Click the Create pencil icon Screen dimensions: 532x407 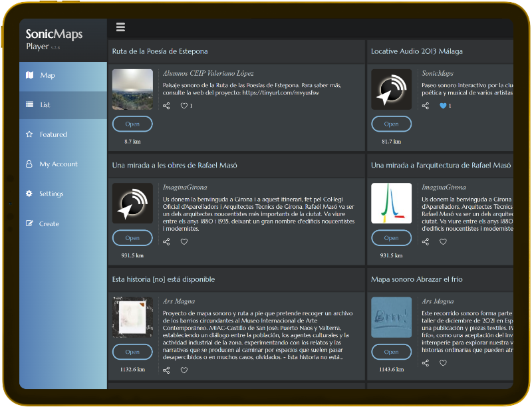(29, 223)
